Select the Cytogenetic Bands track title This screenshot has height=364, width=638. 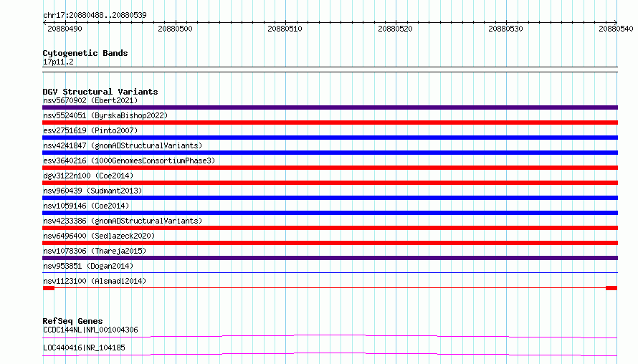tap(85, 53)
